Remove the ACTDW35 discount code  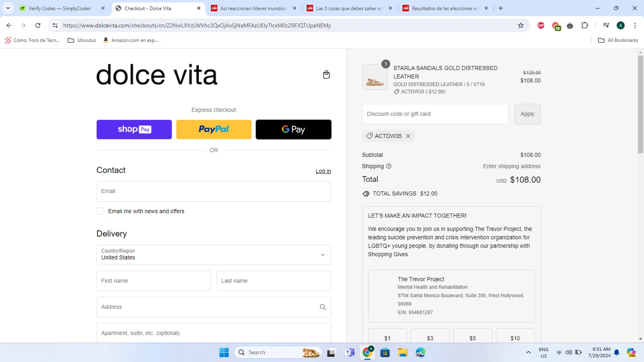coord(408,136)
